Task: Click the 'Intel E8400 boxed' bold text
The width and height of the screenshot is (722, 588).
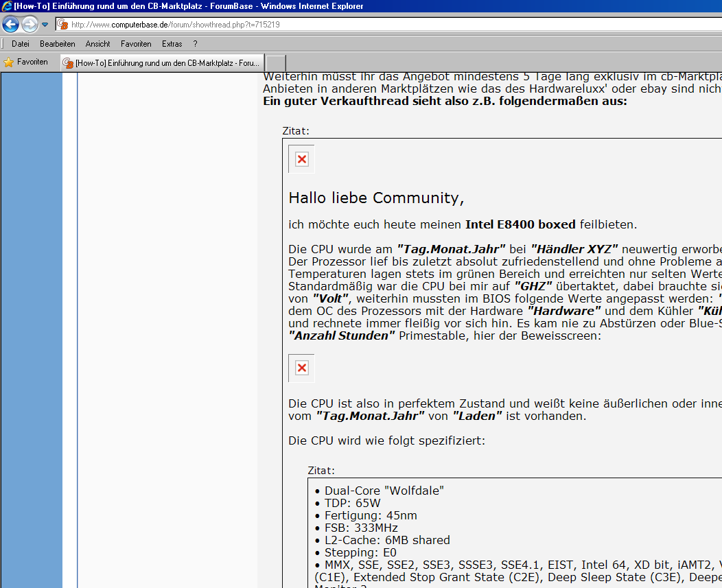Action: pos(520,224)
